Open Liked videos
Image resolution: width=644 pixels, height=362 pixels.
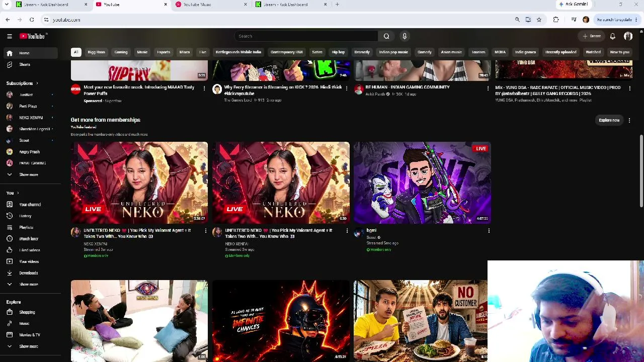29,250
